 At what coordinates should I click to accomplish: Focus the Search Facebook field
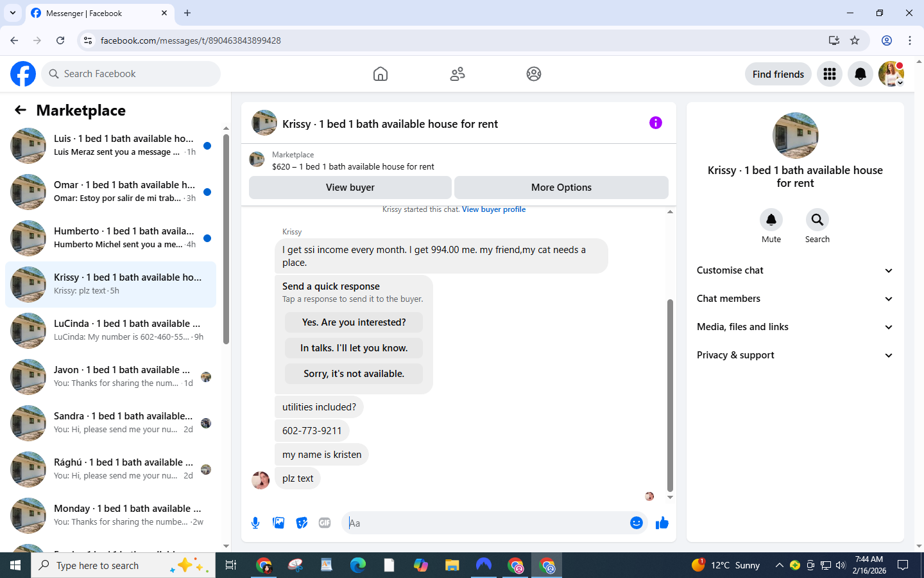131,74
